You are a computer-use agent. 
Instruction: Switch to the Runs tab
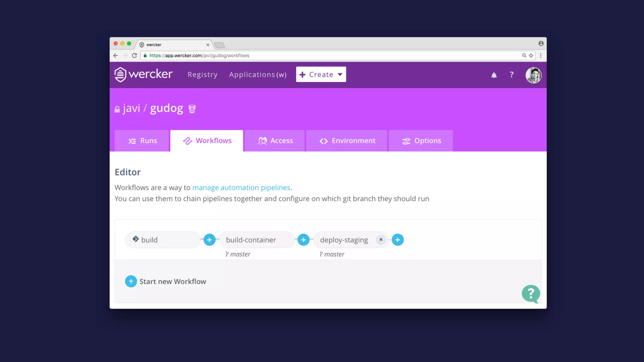142,141
